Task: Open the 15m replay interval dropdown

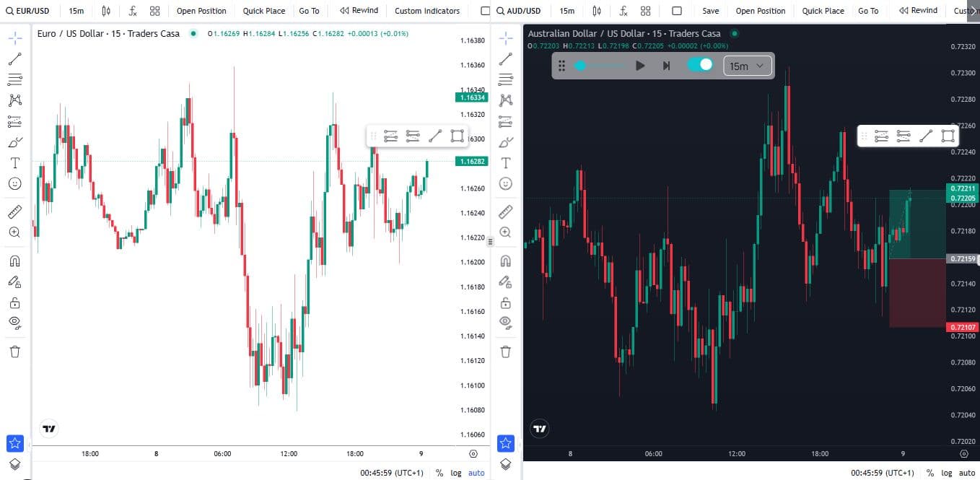Action: point(747,66)
